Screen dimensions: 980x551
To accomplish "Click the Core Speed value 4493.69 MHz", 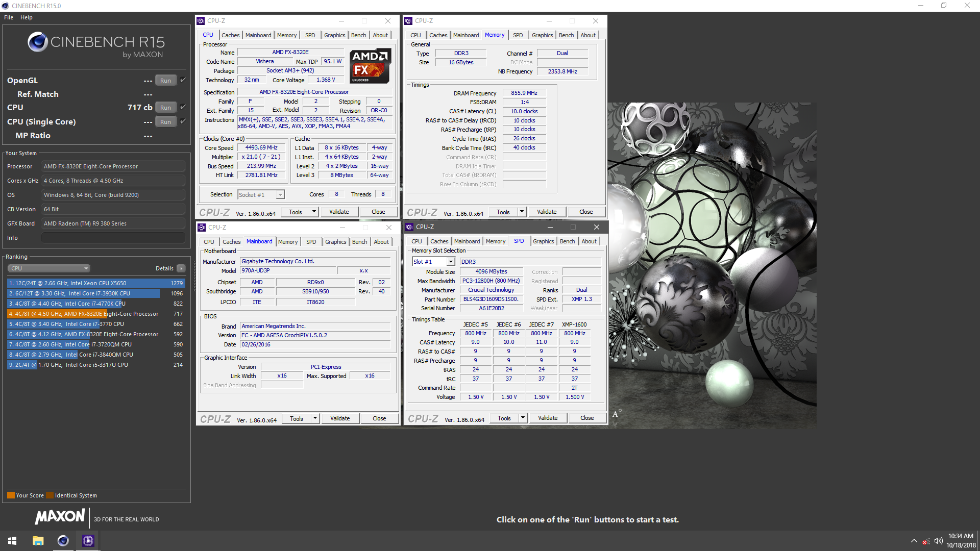I will 261,148.
